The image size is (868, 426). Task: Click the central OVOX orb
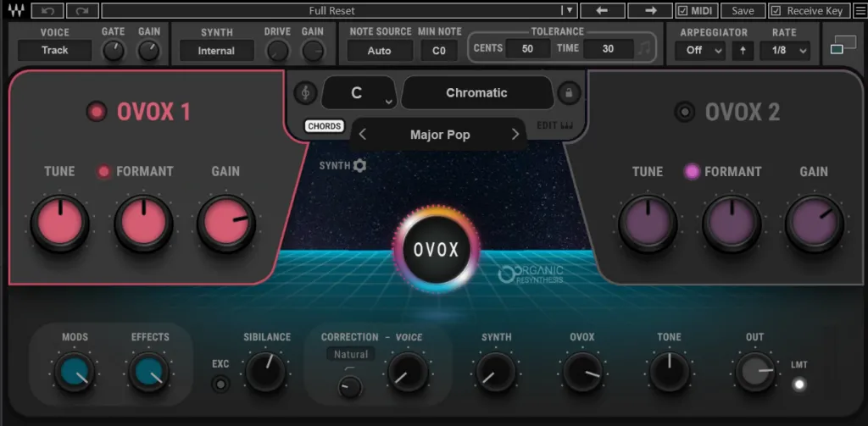[437, 250]
